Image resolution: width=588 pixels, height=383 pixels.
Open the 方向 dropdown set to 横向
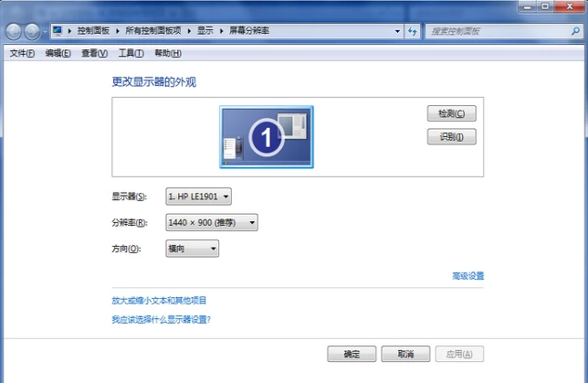pos(192,249)
